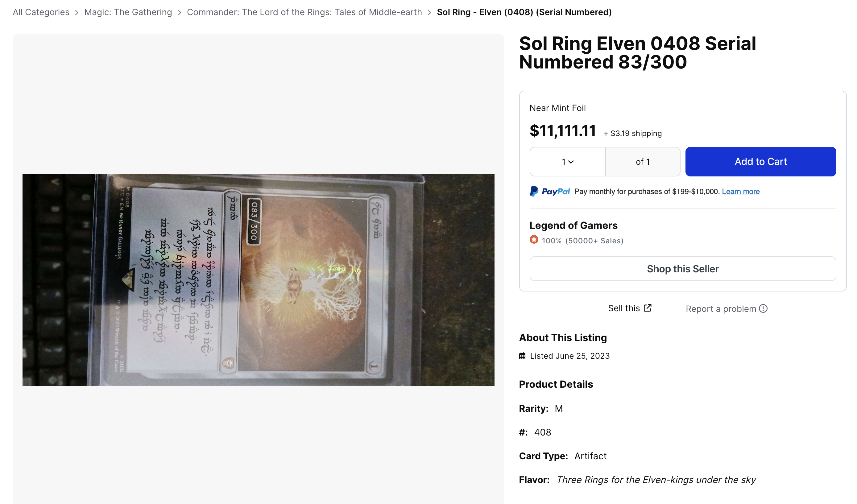
Task: Click the seller rating star icon
Action: (x=534, y=240)
